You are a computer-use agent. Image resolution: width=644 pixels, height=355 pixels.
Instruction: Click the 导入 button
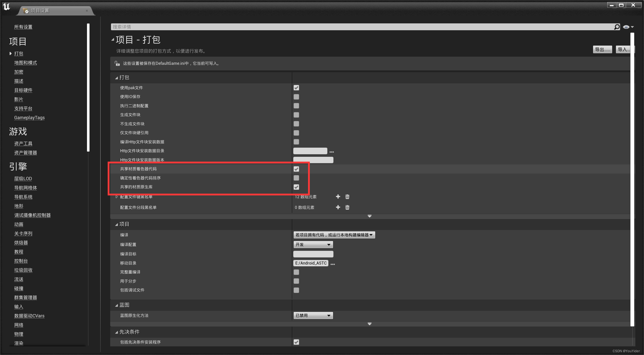[624, 49]
